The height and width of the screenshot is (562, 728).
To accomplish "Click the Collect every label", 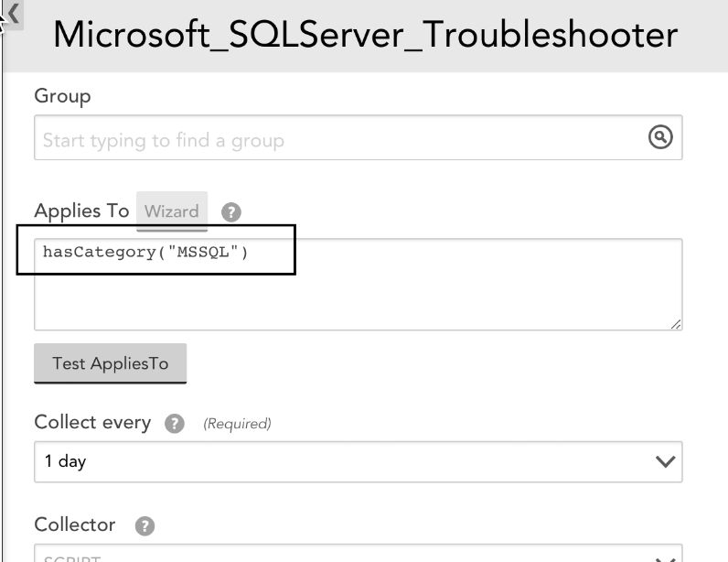I will tap(92, 423).
